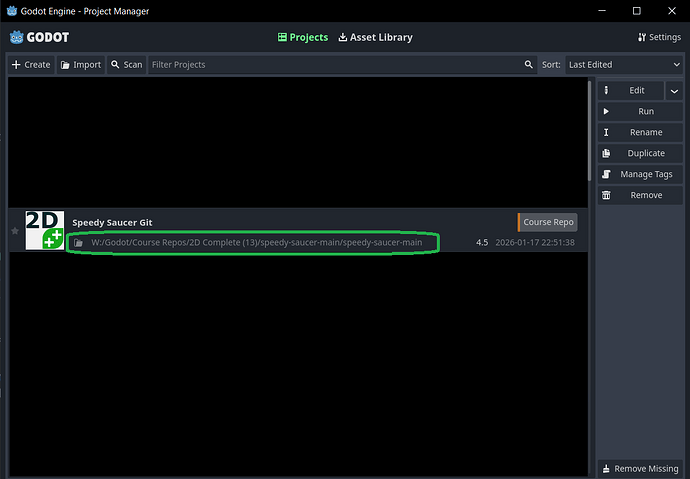Rename the selected project

(640, 132)
